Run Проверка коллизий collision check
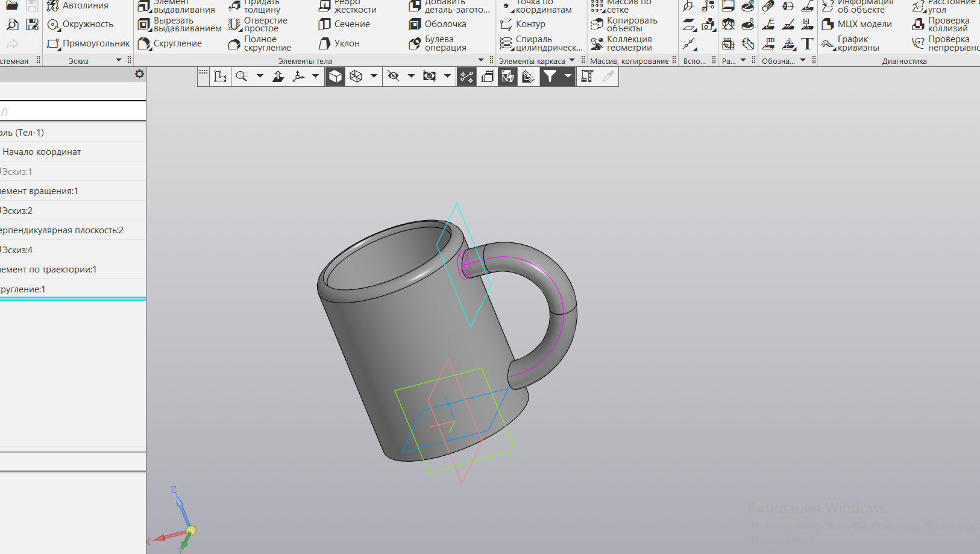The height and width of the screenshot is (554, 980). tap(941, 25)
